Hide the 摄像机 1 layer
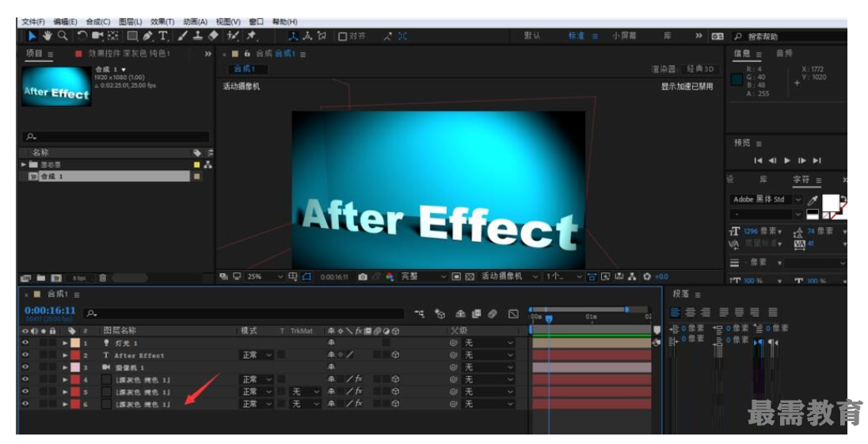The image size is (868, 444). (x=25, y=367)
